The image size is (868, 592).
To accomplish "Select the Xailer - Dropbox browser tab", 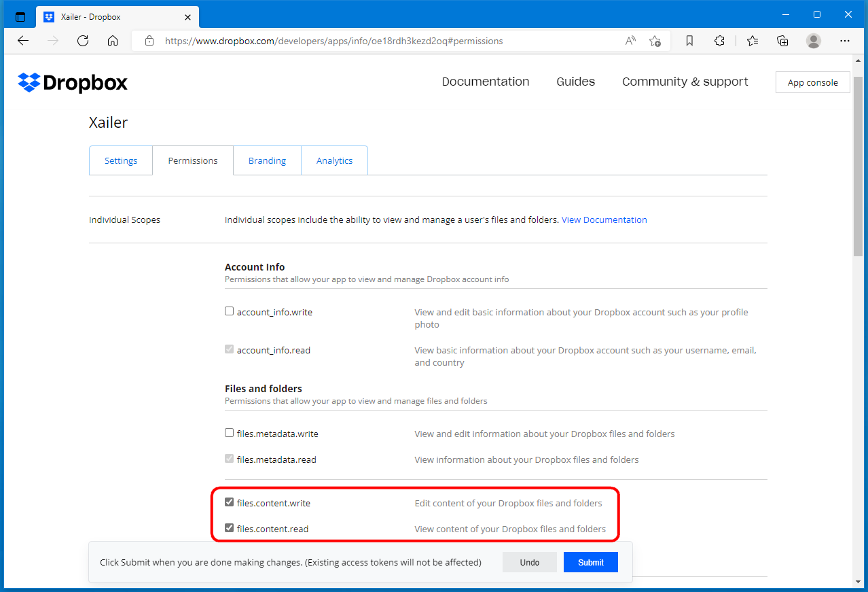I will tap(117, 17).
